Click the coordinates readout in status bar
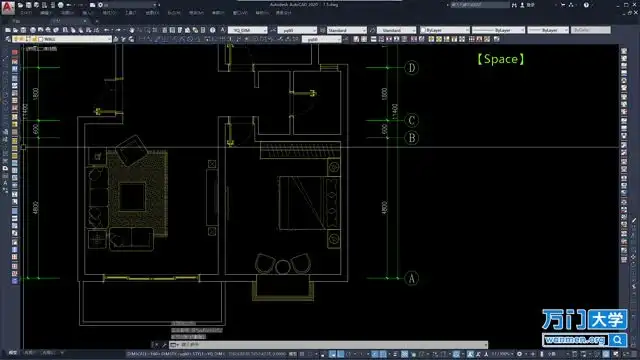Viewport: 640px width, 360px height. tap(257, 354)
